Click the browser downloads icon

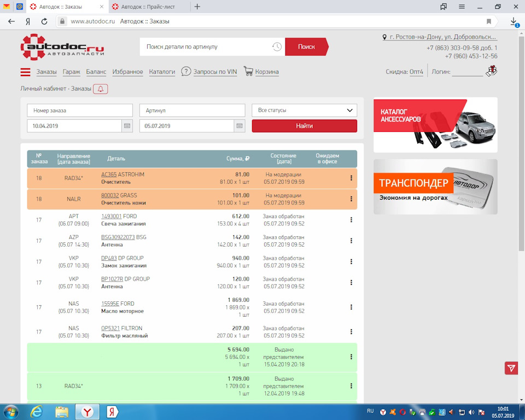point(514,22)
